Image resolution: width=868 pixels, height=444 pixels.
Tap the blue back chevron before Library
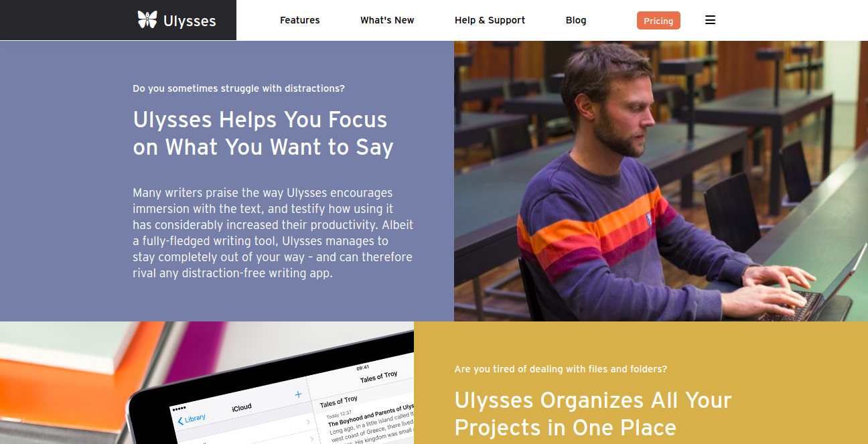[180, 421]
